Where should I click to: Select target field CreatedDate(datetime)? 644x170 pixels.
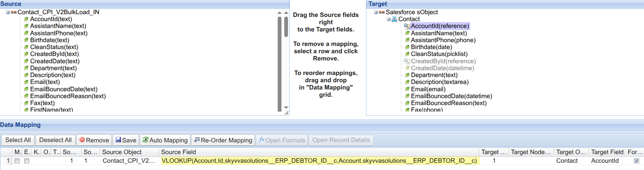tap(443, 68)
